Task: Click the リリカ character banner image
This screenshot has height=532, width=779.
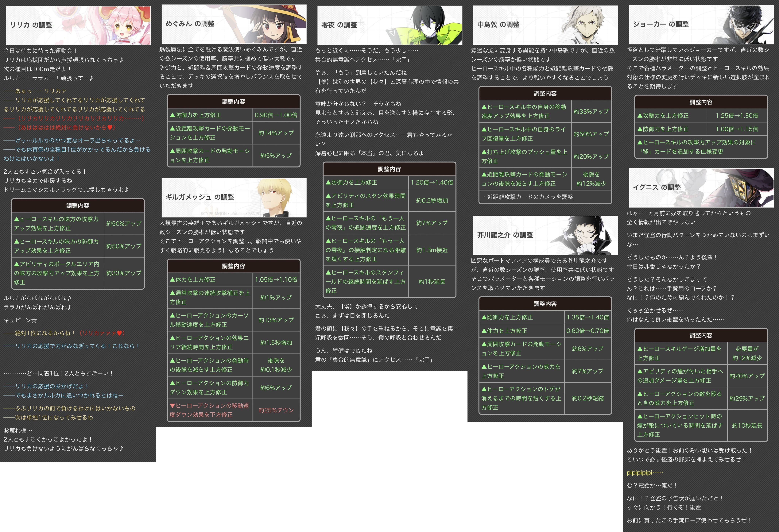Action: [78, 25]
